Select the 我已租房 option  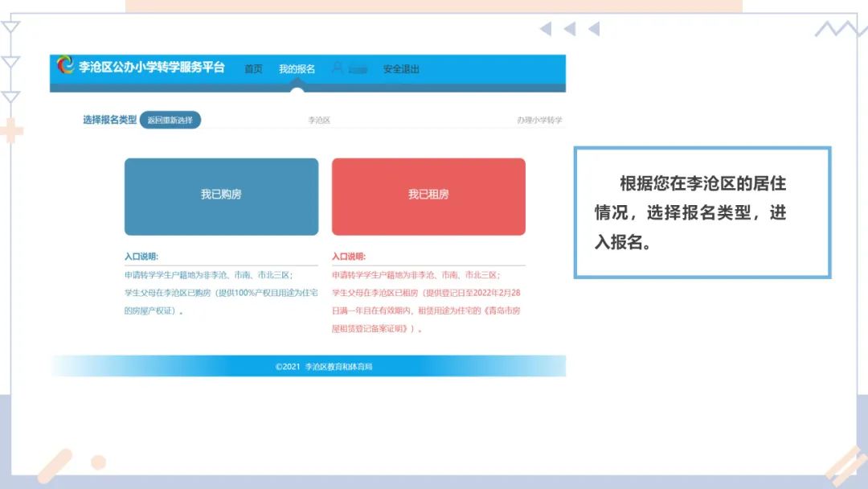point(428,195)
